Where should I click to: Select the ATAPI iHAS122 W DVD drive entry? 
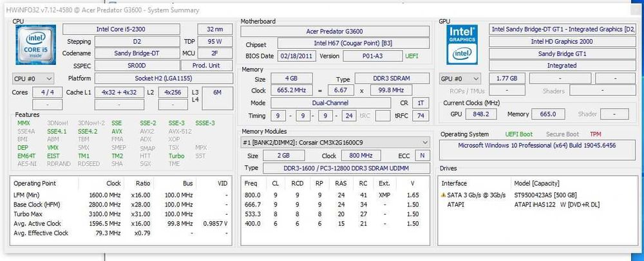click(538, 204)
